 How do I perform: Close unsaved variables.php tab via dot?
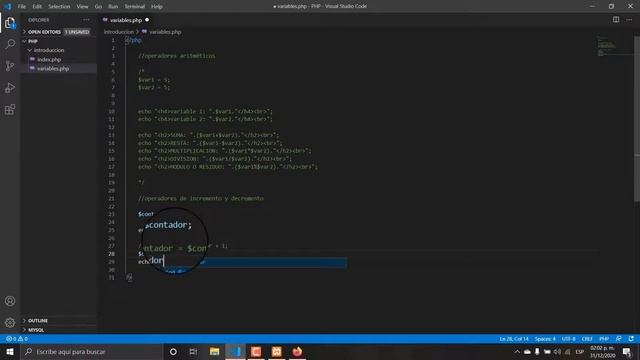point(147,20)
